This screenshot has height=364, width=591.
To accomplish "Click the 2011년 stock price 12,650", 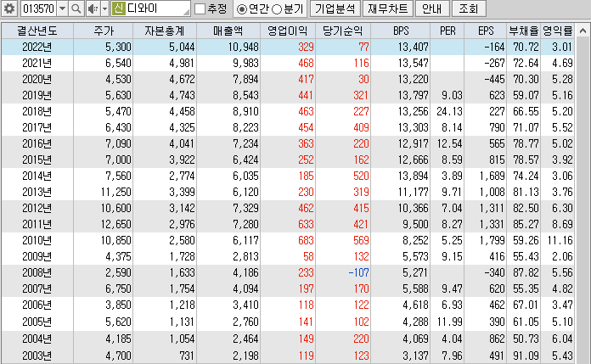I will click(115, 224).
